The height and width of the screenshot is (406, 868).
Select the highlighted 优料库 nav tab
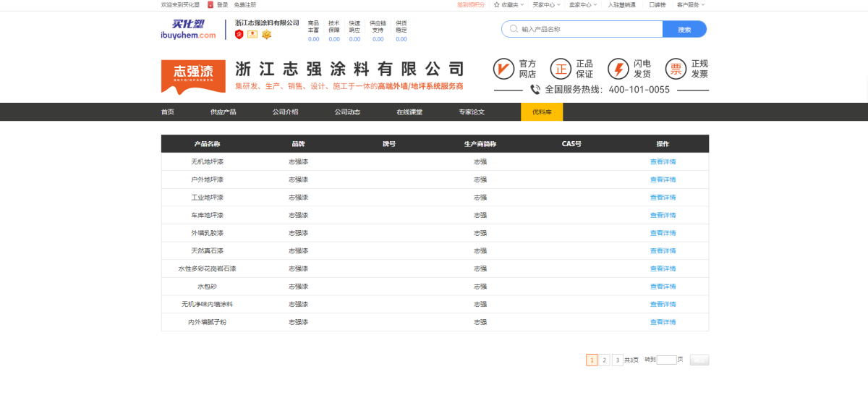[x=542, y=112]
